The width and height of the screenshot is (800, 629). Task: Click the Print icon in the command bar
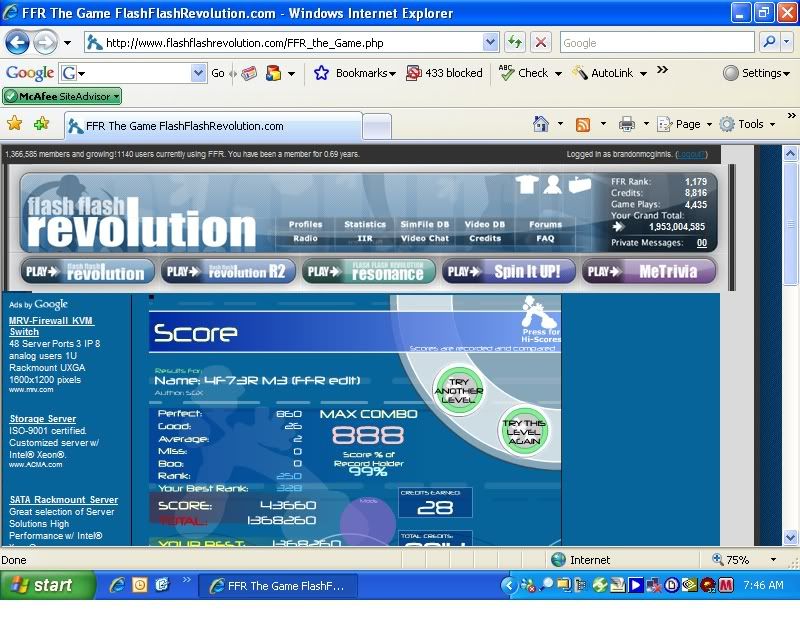[627, 124]
